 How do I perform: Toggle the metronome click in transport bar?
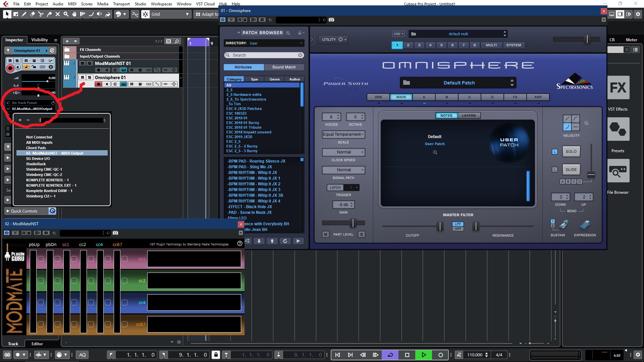[459, 355]
